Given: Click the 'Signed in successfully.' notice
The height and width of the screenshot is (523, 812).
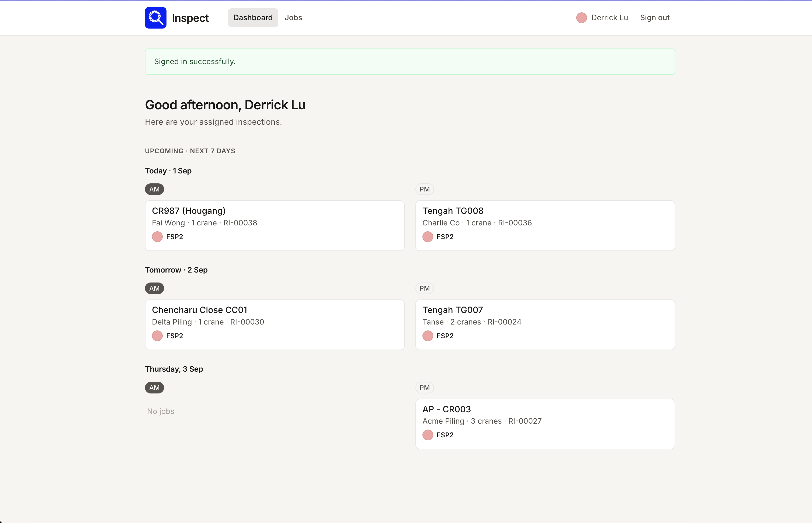Looking at the screenshot, I should (410, 61).
